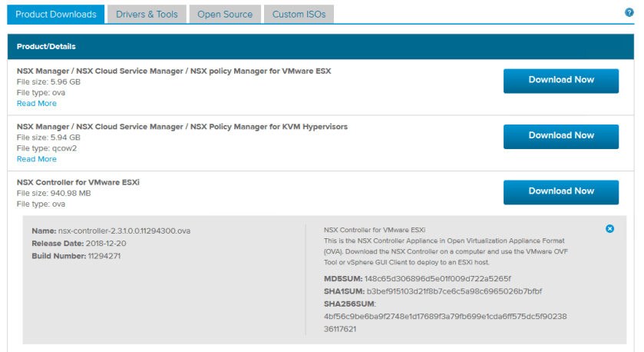Switch to the Product Downloads tab

56,15
